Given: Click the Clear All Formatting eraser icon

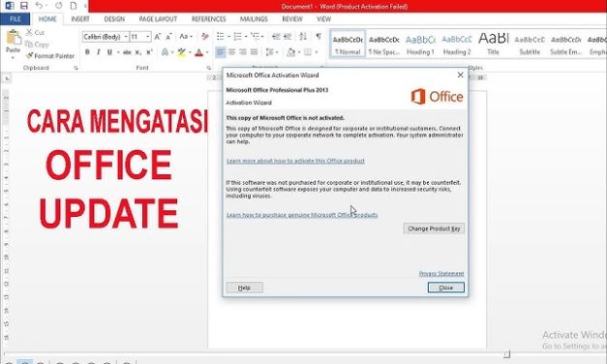Looking at the screenshot, I should click(205, 37).
